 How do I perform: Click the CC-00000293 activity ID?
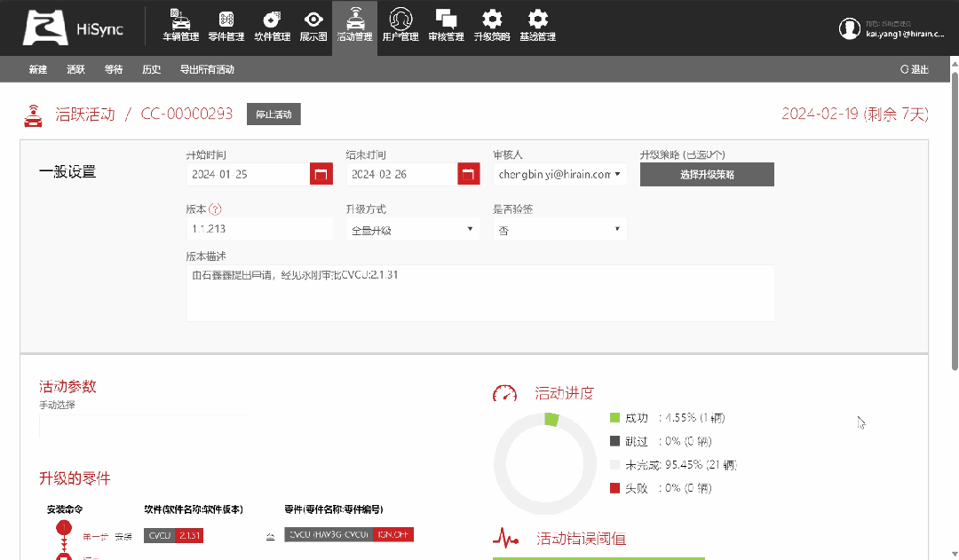186,114
